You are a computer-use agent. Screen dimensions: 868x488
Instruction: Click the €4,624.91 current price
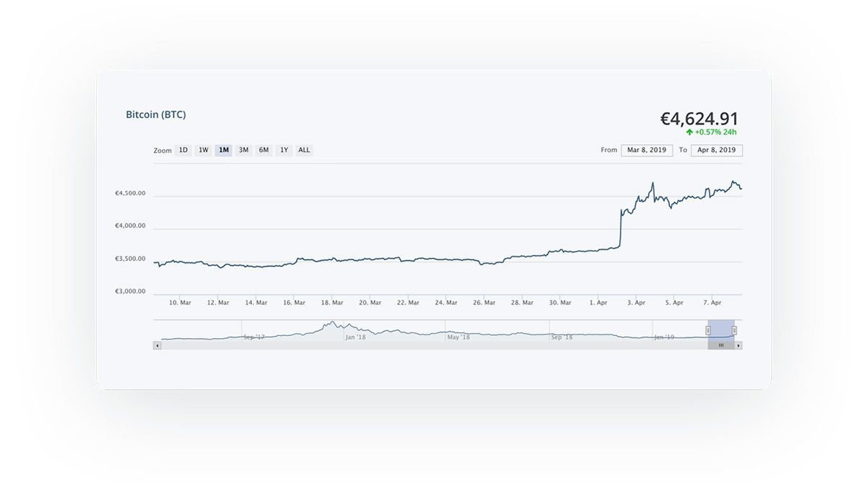click(699, 119)
